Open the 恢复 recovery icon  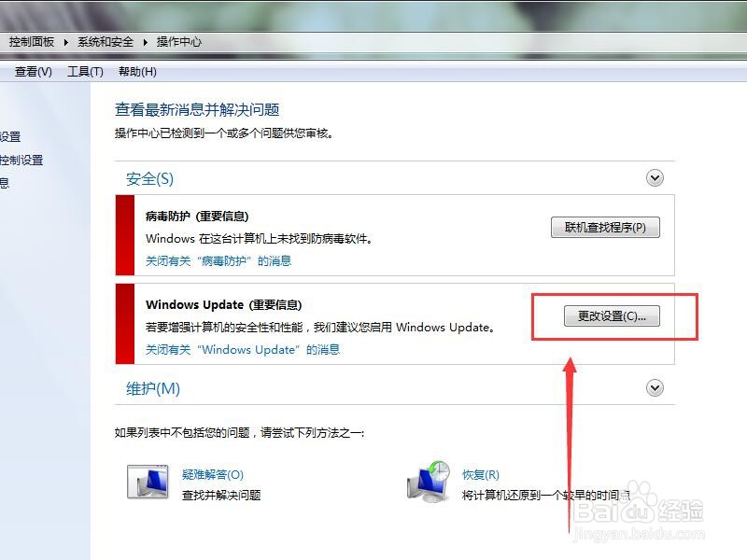pyautogui.click(x=429, y=481)
